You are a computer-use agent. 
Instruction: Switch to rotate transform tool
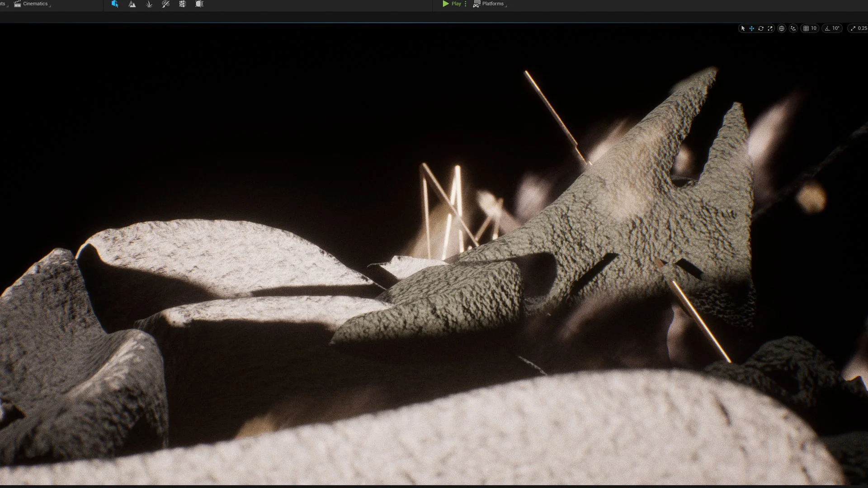coord(761,28)
